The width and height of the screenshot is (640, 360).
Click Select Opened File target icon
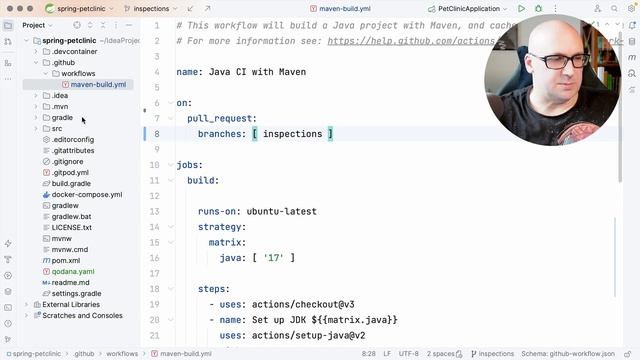tap(77, 25)
